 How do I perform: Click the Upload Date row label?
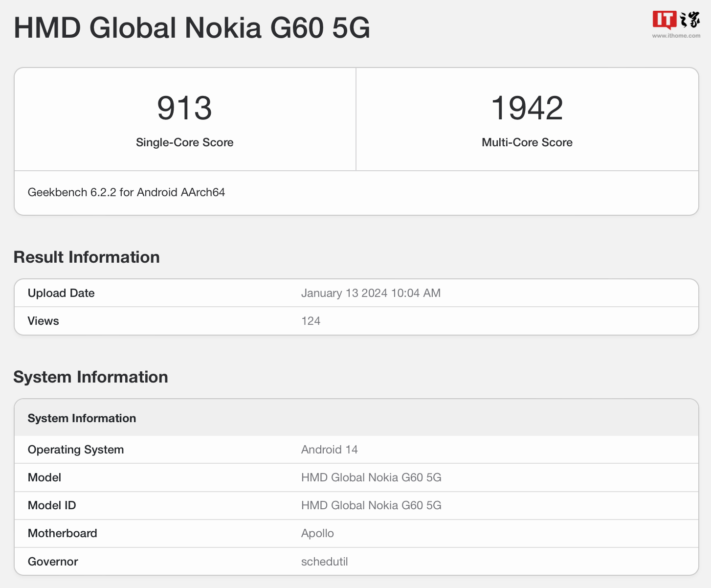(61, 293)
